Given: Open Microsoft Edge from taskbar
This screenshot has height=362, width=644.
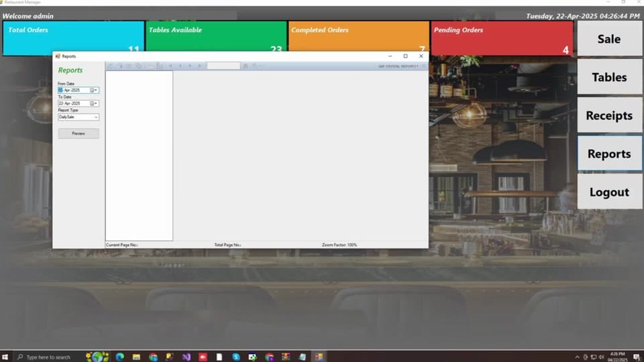Looking at the screenshot, I should coord(120,357).
